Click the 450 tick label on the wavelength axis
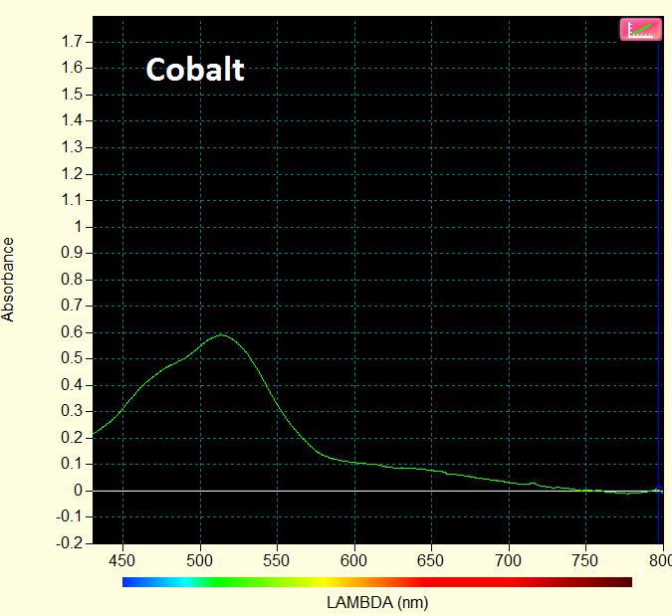The image size is (672, 616). pos(122,561)
